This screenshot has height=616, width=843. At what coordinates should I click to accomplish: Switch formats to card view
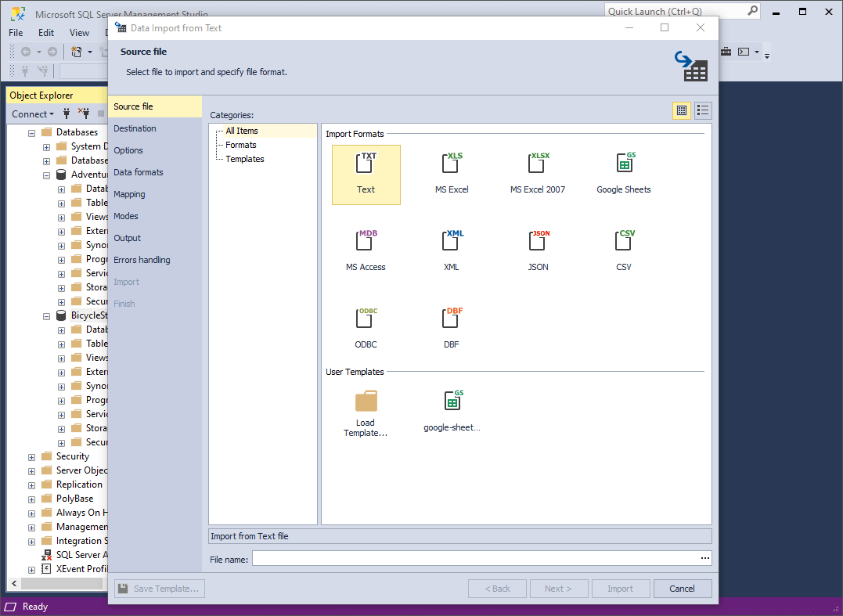coord(681,110)
